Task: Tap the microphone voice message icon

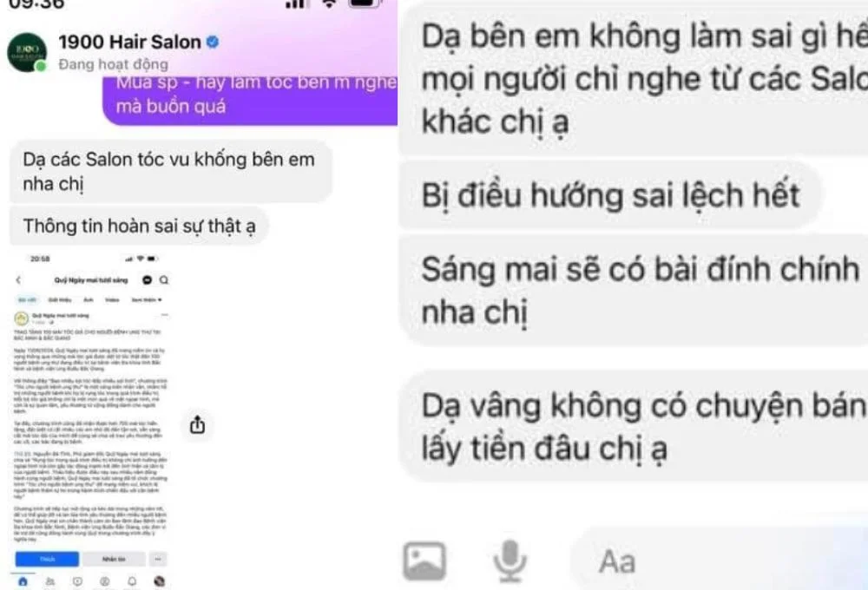Action: point(510,561)
